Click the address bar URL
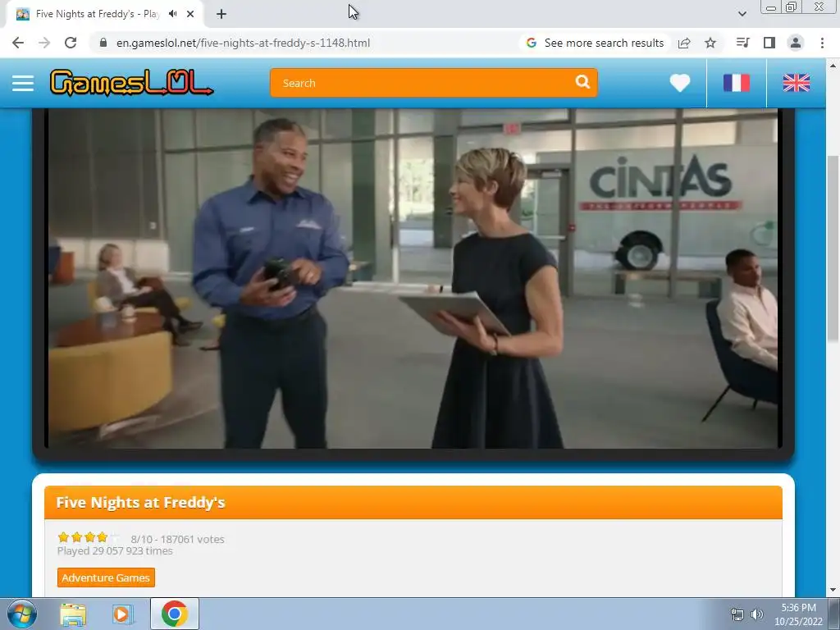The height and width of the screenshot is (630, 840). 243,43
